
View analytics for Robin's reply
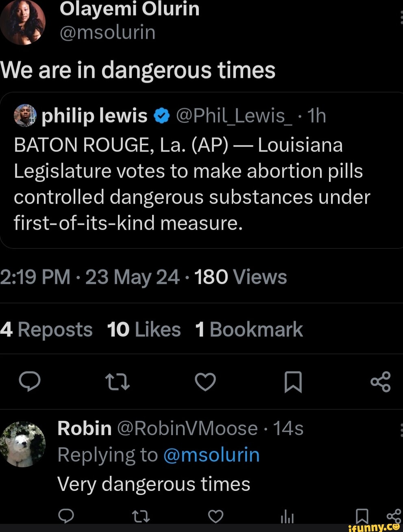pos(287,517)
